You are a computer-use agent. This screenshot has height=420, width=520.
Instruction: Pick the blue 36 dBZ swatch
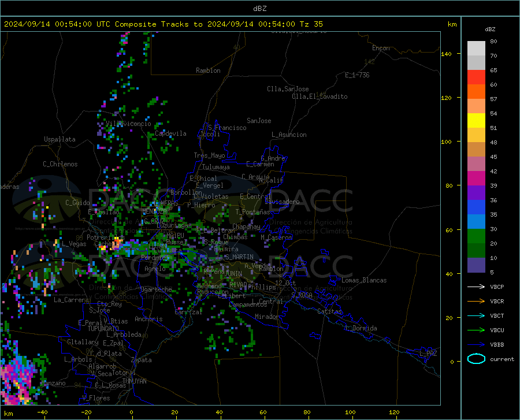[x=476, y=207]
